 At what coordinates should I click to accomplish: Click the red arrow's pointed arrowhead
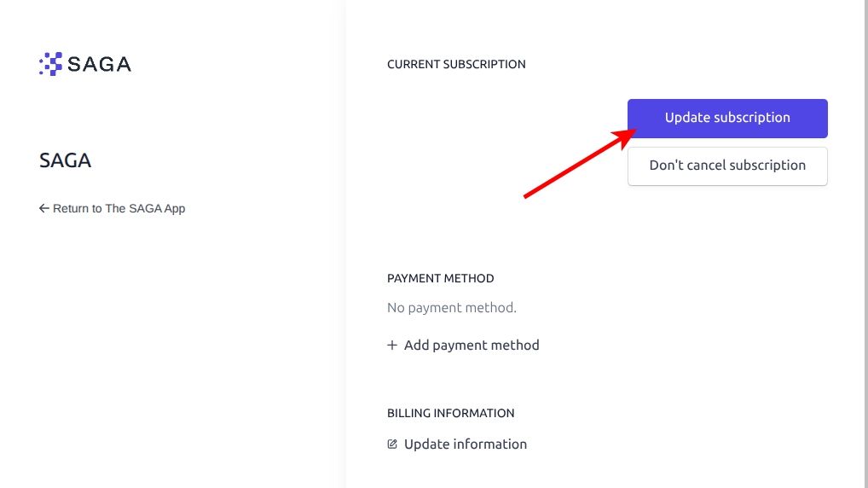pos(629,133)
